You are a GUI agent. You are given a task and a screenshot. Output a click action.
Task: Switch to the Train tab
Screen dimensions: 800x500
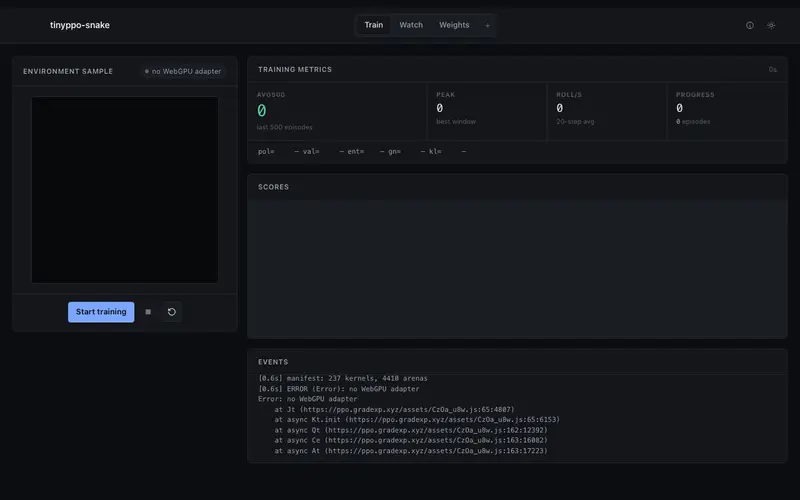[373, 25]
